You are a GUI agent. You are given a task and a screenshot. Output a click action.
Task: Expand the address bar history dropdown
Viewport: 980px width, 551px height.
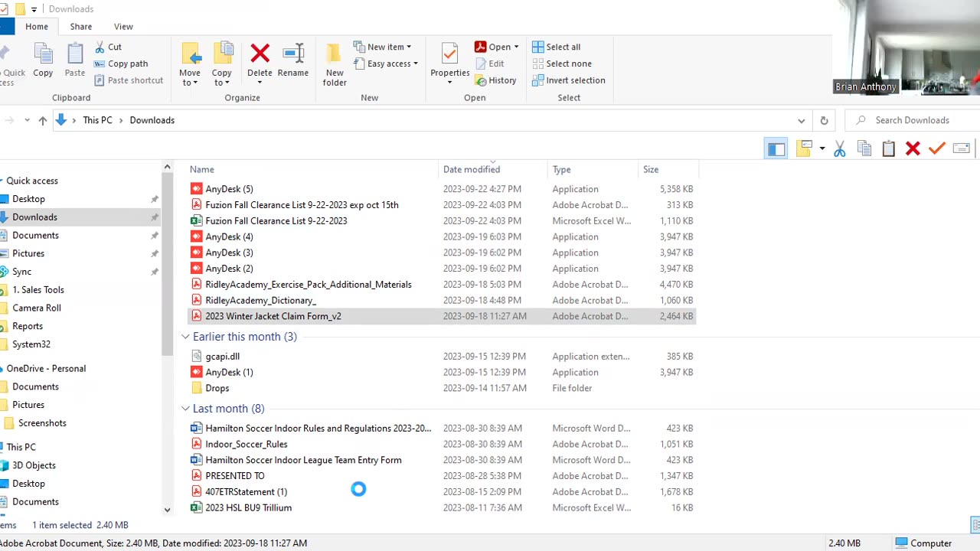click(802, 120)
